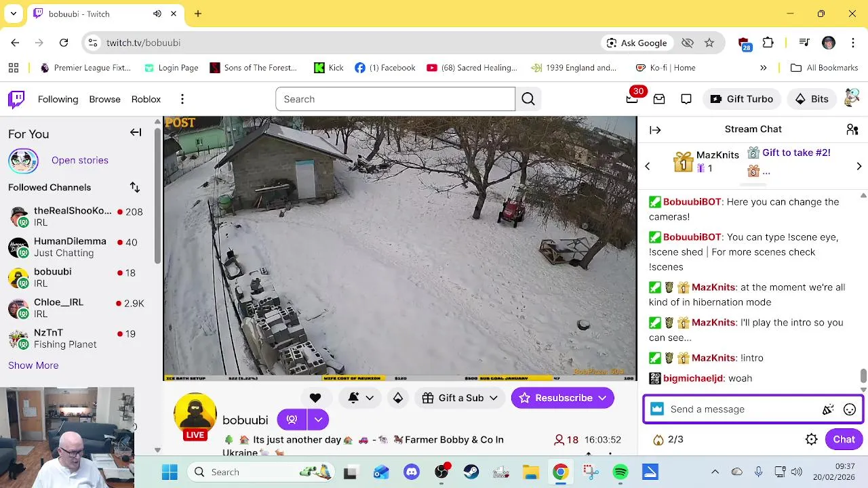Image resolution: width=868 pixels, height=488 pixels.
Task: Open the All Bookmarks folder
Action: pyautogui.click(x=825, y=68)
